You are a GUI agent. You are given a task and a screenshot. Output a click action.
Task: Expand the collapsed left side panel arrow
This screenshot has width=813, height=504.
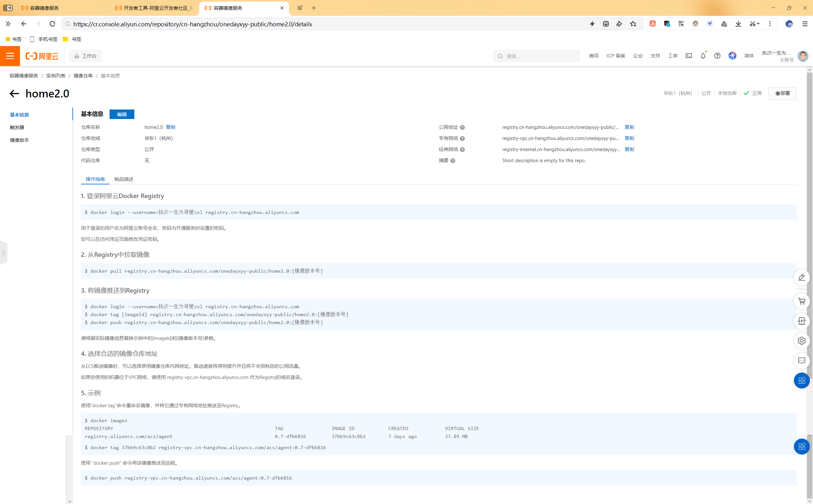tap(3, 252)
